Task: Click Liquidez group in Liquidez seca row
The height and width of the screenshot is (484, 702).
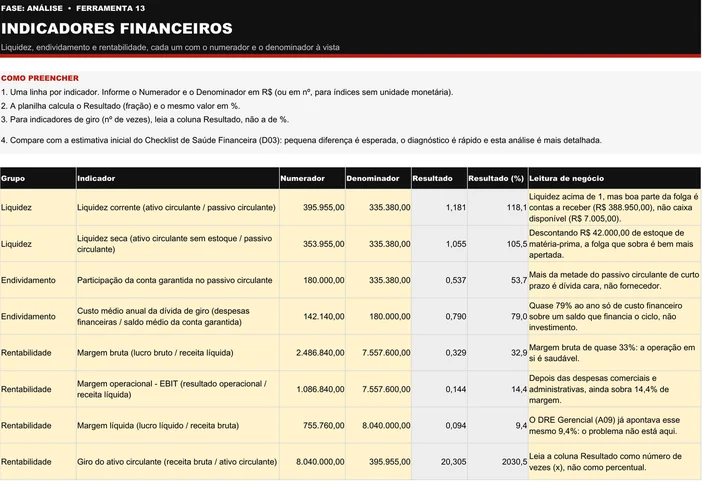Action: pos(38,244)
